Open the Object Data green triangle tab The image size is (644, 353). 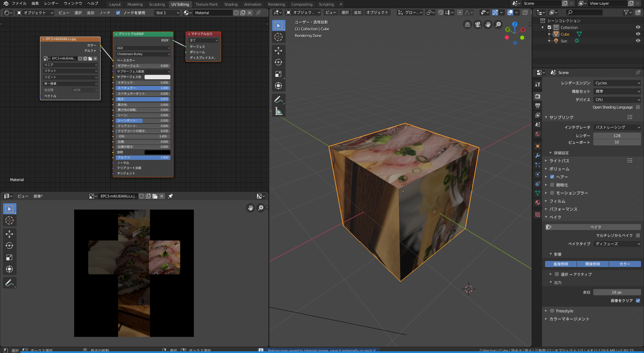click(x=538, y=193)
